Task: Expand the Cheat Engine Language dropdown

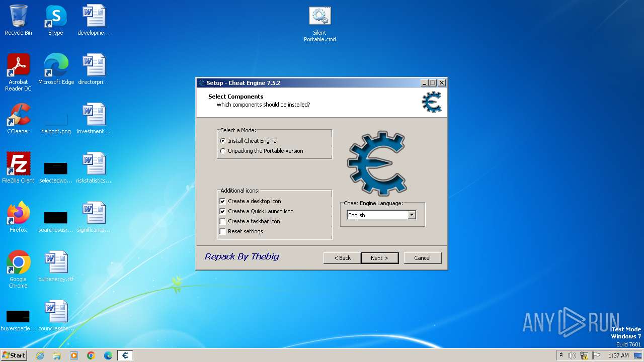Action: coord(412,215)
